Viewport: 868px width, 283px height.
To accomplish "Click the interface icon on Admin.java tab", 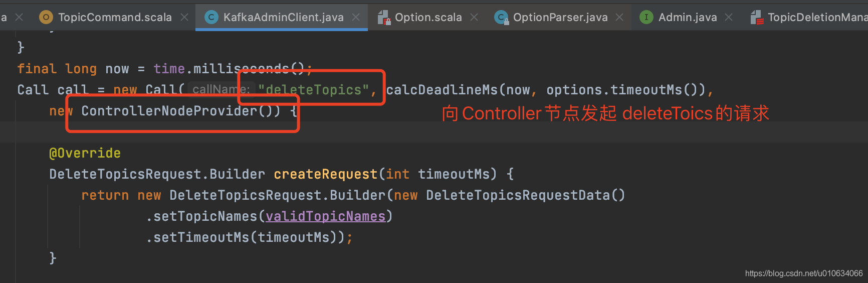I will tap(646, 17).
